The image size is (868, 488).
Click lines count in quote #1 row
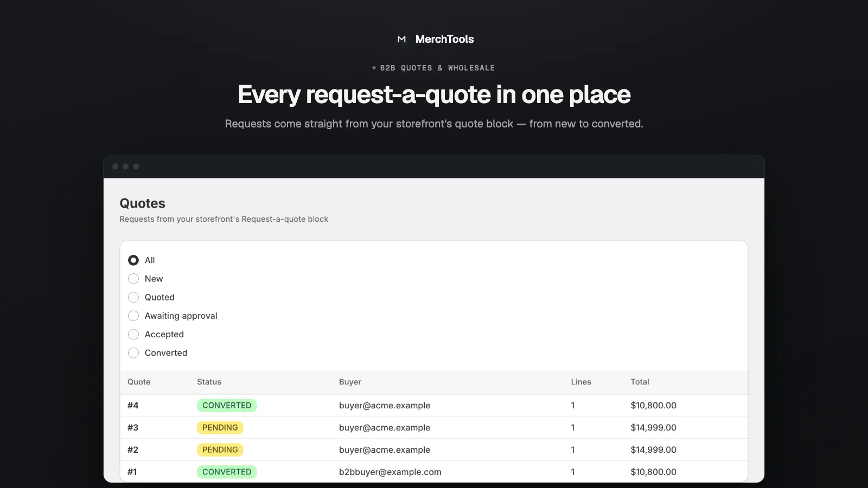[573, 472]
